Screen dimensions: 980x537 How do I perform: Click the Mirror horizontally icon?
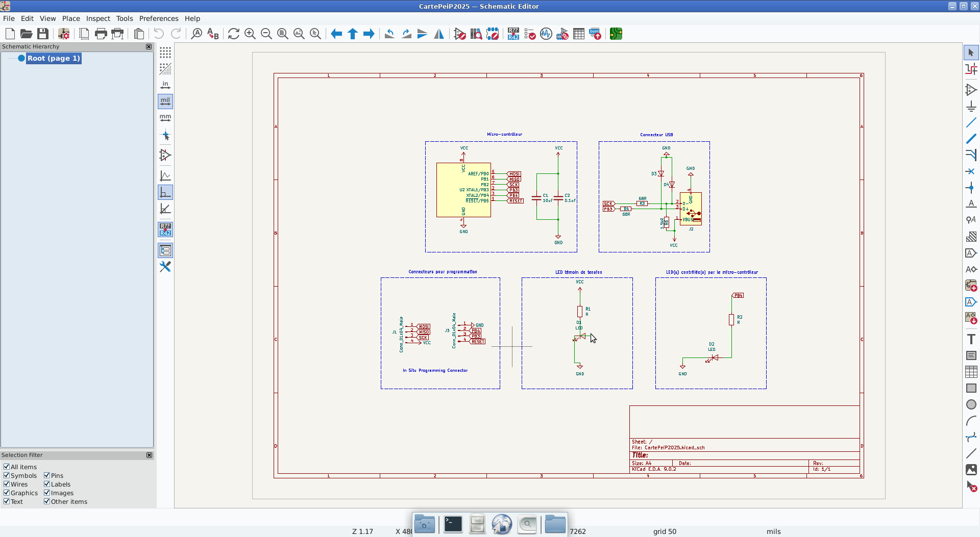tap(438, 34)
